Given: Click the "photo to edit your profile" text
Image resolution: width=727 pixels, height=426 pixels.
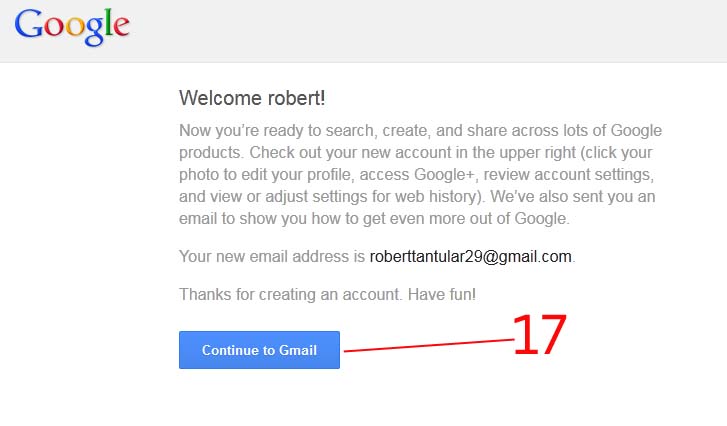Looking at the screenshot, I should tap(265, 175).
